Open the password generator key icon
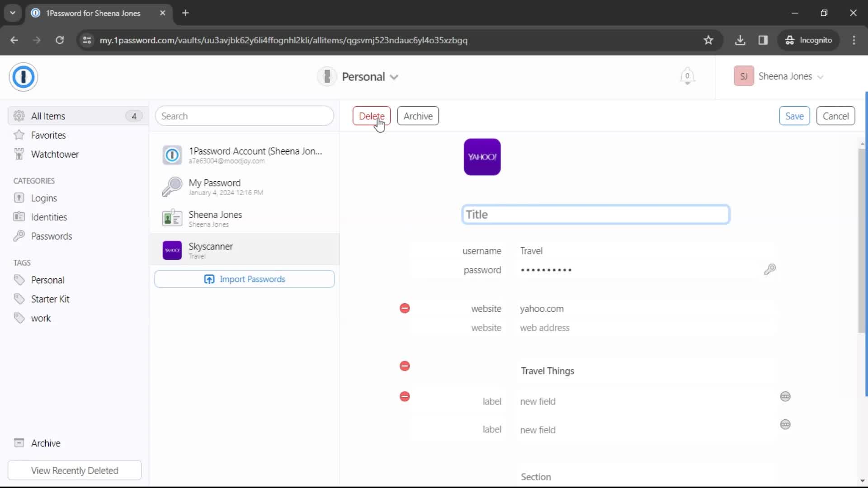Image resolution: width=868 pixels, height=488 pixels. pyautogui.click(x=770, y=269)
